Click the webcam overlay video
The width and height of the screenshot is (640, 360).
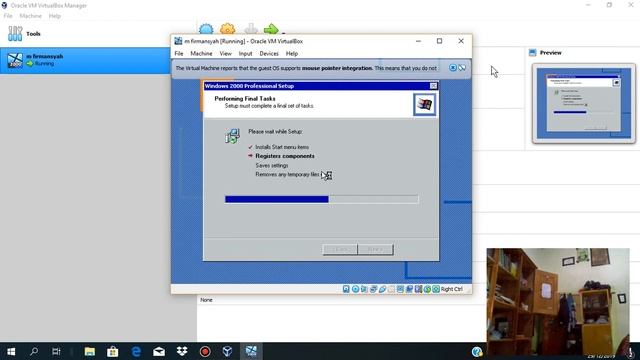point(558,302)
